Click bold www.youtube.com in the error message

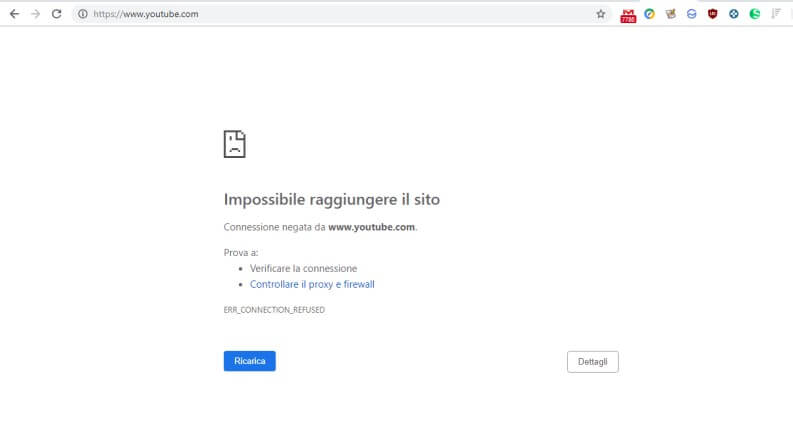tap(371, 227)
